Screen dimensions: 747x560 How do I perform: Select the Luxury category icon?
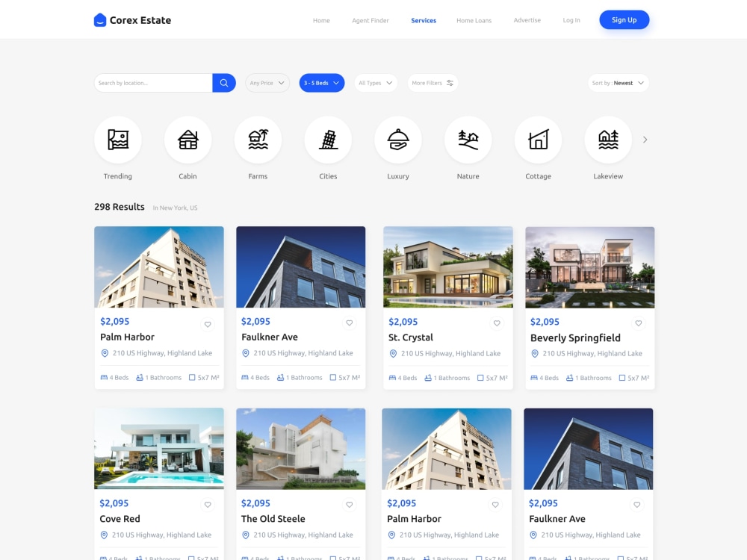(x=398, y=140)
